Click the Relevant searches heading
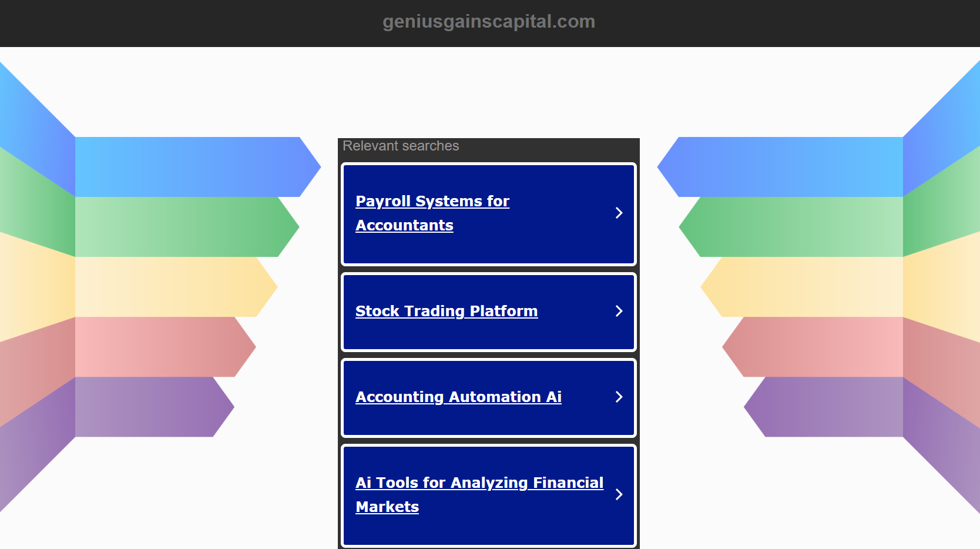980x549 pixels. [401, 146]
